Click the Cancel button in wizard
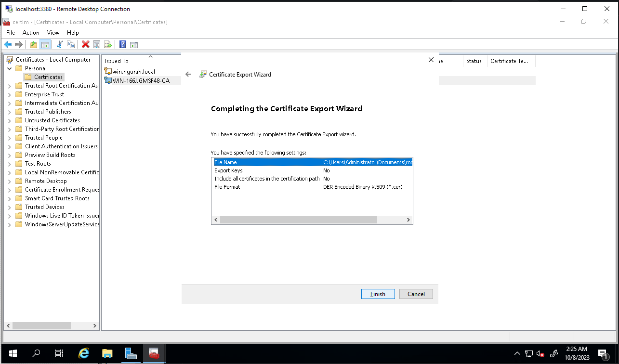 click(x=416, y=294)
